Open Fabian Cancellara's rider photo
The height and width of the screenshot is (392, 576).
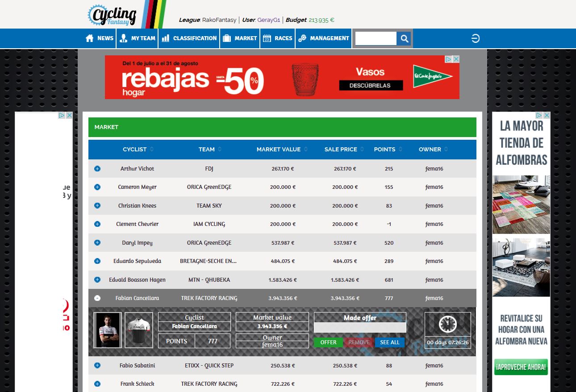[108, 330]
